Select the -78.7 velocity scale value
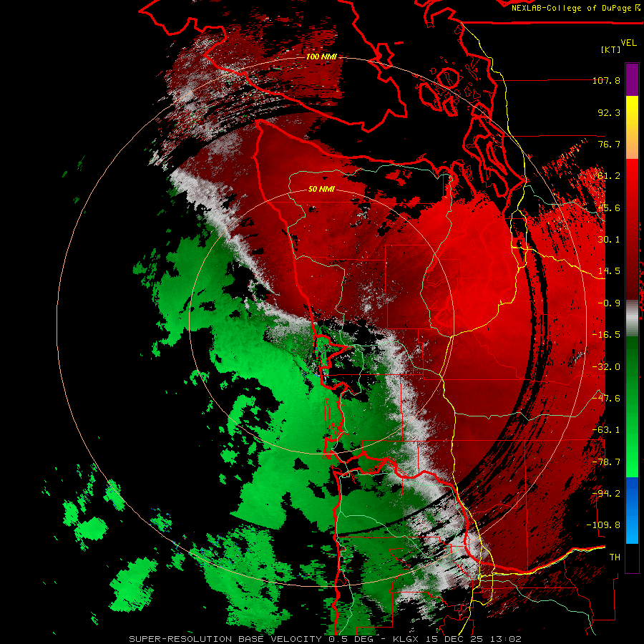 pyautogui.click(x=606, y=462)
